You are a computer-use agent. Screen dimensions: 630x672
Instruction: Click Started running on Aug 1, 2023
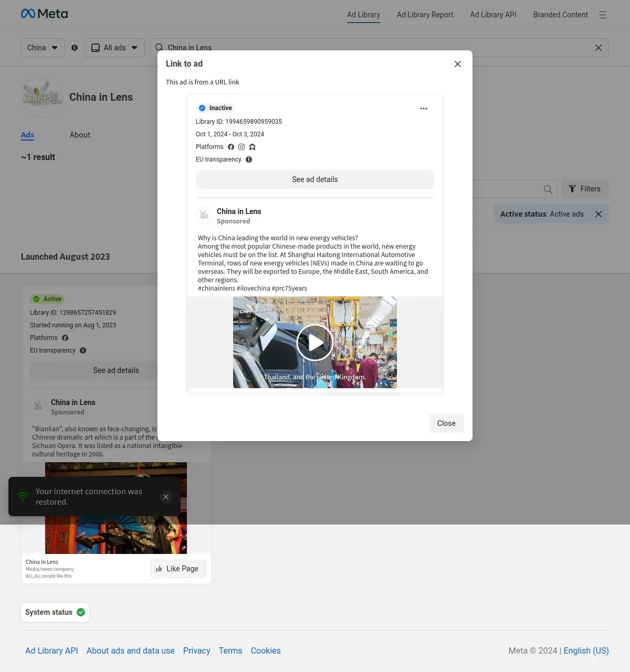coord(73,325)
